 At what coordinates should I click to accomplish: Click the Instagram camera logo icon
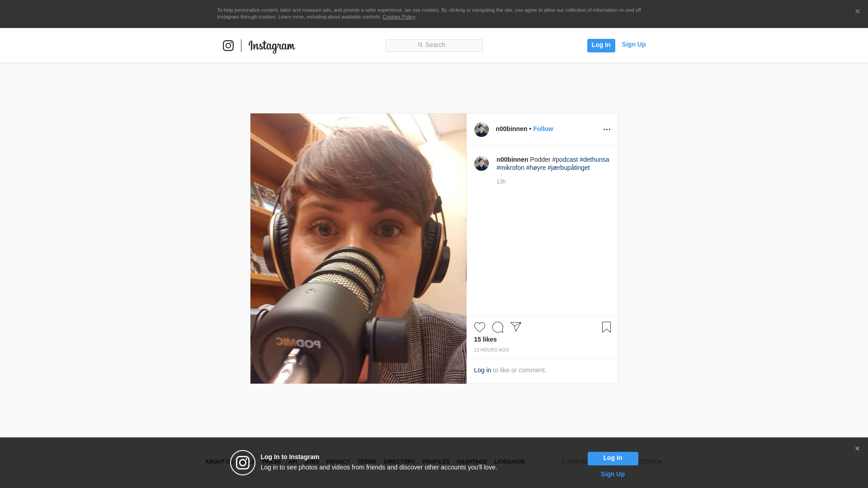pyautogui.click(x=228, y=46)
